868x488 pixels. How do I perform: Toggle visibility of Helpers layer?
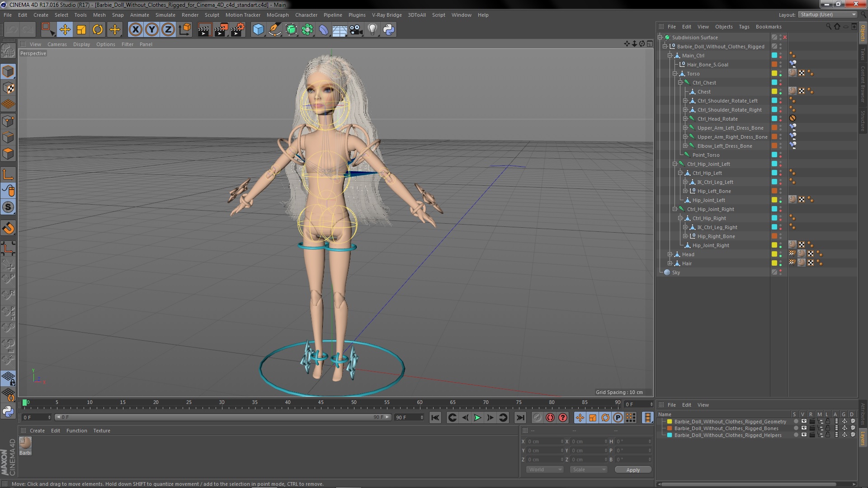[804, 435]
